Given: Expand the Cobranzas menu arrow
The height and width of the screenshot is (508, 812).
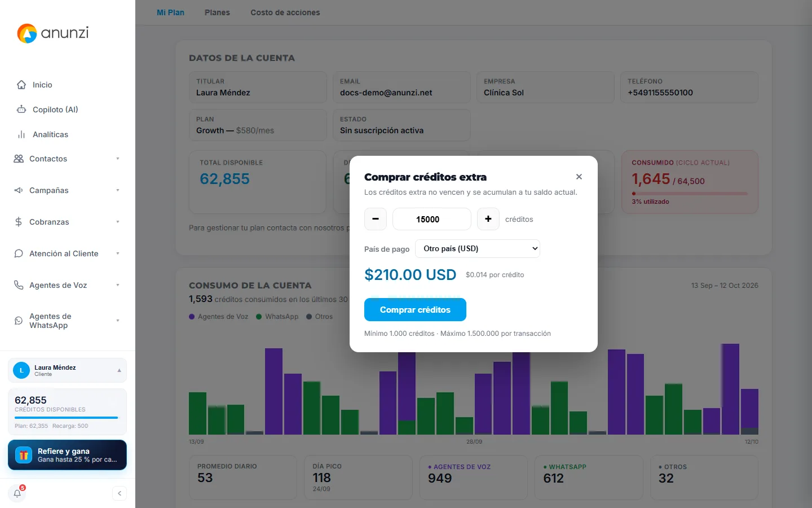Looking at the screenshot, I should point(118,222).
